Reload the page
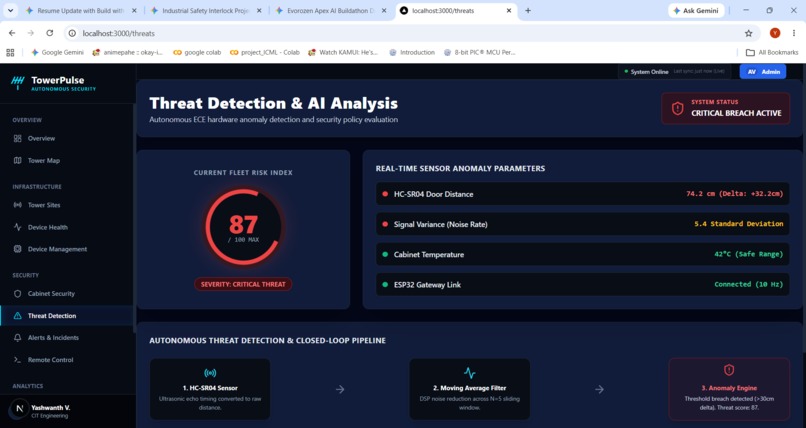The width and height of the screenshot is (806, 428). click(49, 33)
